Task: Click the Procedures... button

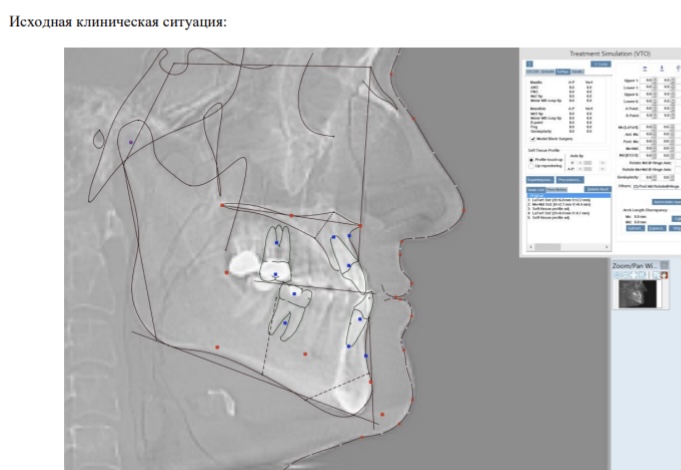Action: [570, 180]
